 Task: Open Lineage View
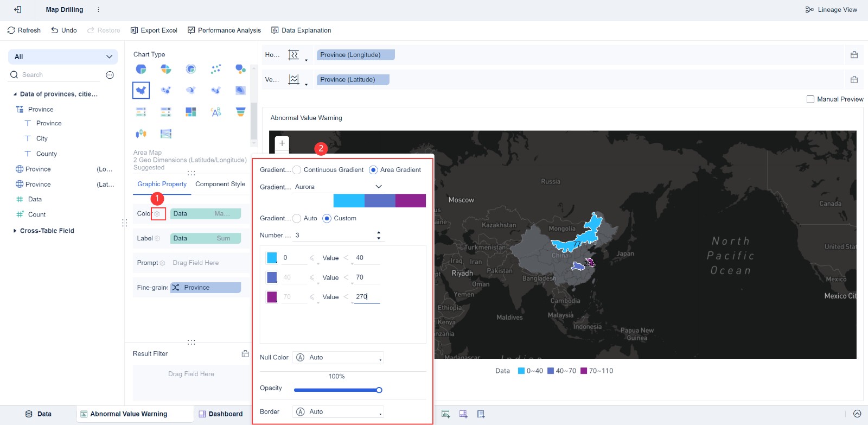click(831, 10)
